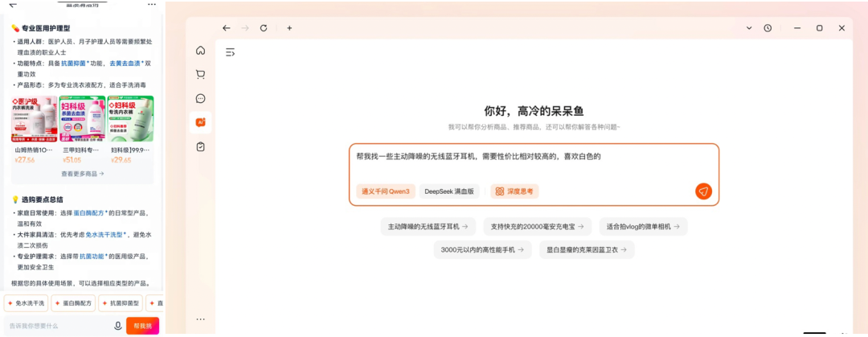Screen dimensions: 868x337
Task: Choose the 蛋白酶配方 suggestion chip
Action: click(73, 303)
